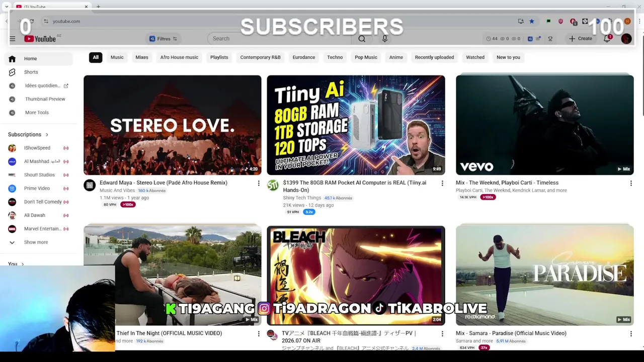Open the $1399 Pocket AI Computer title link

[x=355, y=186]
